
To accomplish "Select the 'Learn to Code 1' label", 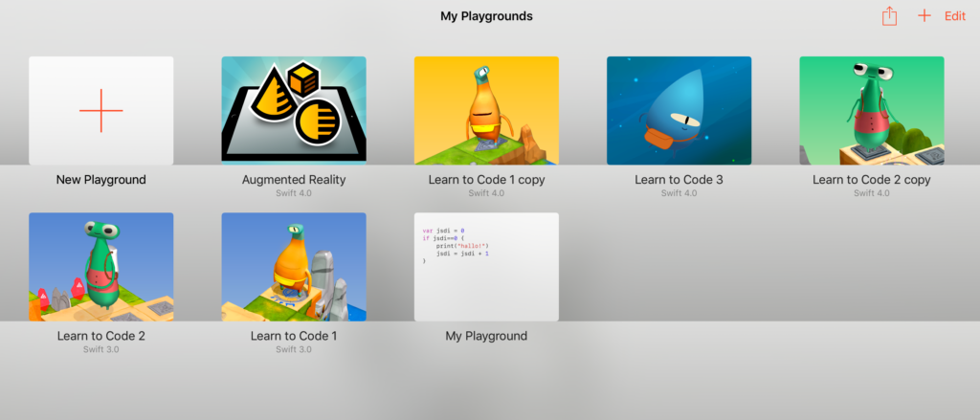I will [294, 336].
